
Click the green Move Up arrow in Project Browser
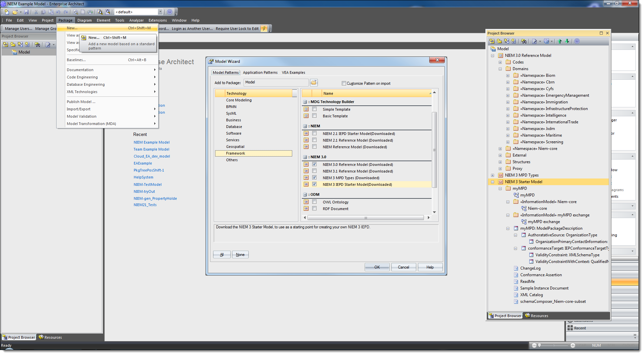[560, 41]
